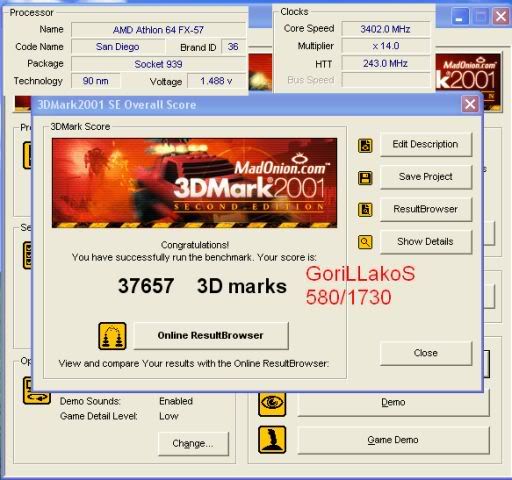Click the Game Detail Level Low value
Screen dimensions: 512x480
point(169,416)
